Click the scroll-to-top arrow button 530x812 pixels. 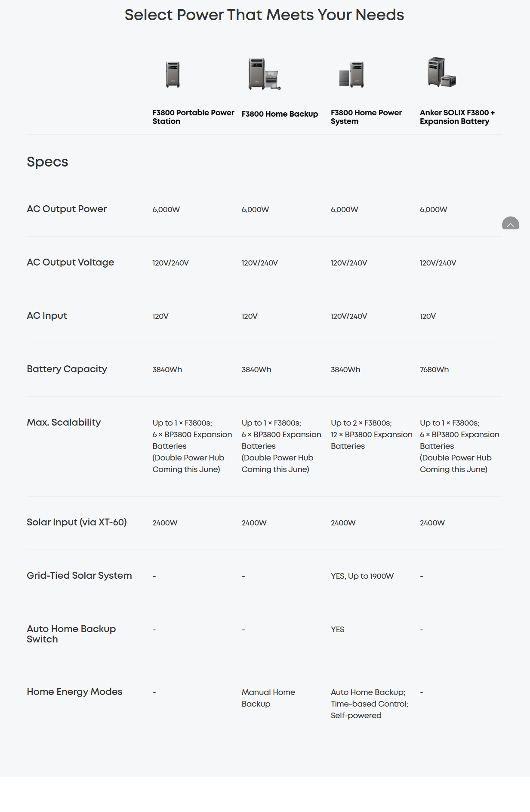(510, 223)
